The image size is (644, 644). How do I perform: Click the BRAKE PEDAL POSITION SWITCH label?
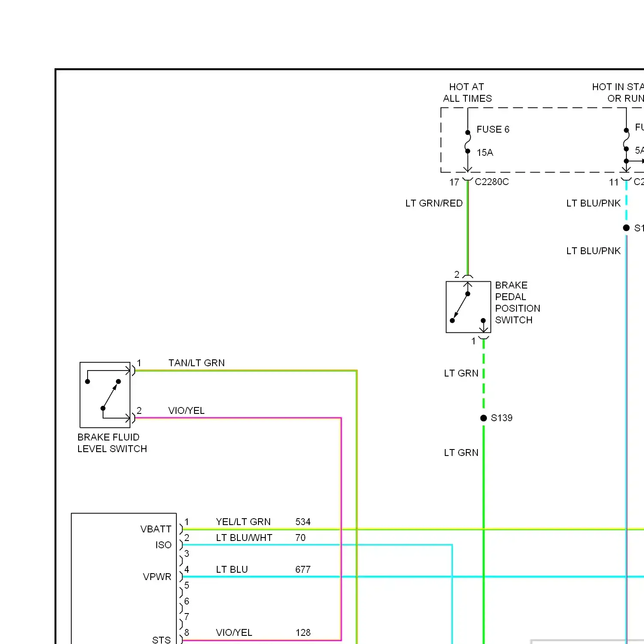coord(517,302)
